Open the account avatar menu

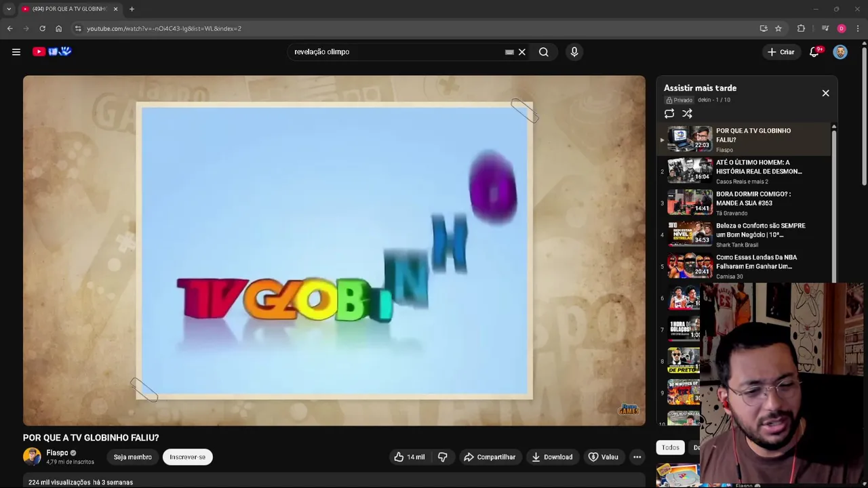click(840, 52)
